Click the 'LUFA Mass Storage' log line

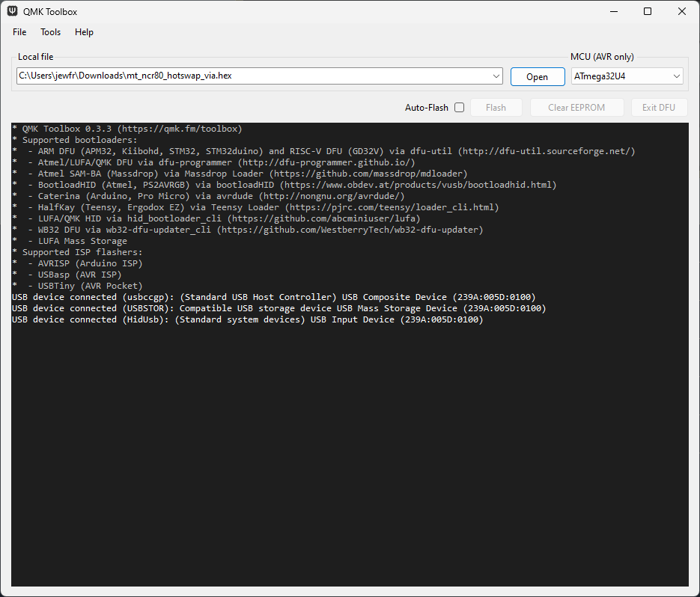(x=70, y=241)
